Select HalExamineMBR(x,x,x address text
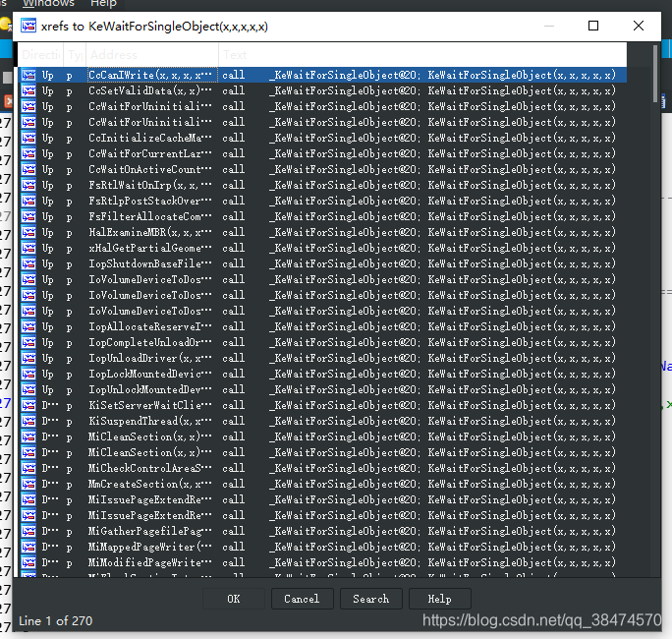 point(150,232)
